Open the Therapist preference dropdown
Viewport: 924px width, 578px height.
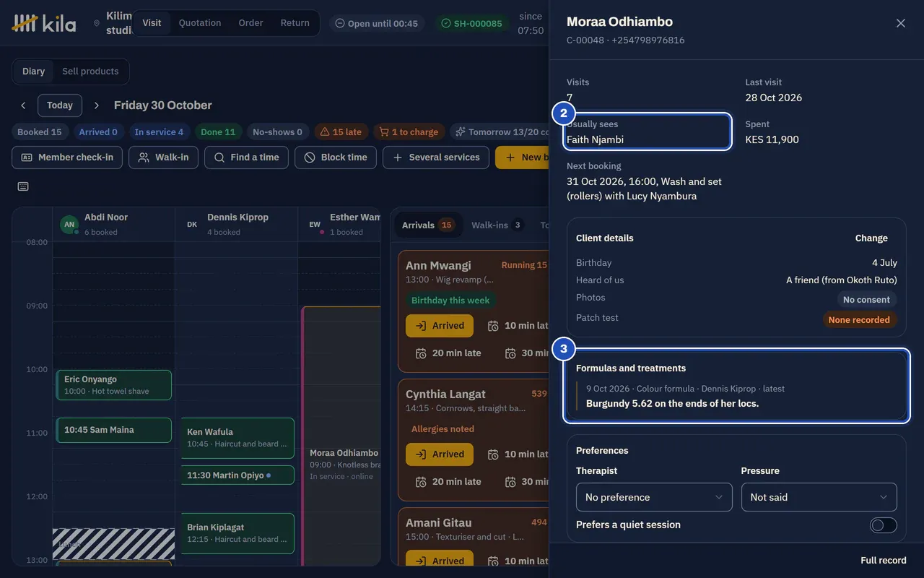[x=654, y=497]
